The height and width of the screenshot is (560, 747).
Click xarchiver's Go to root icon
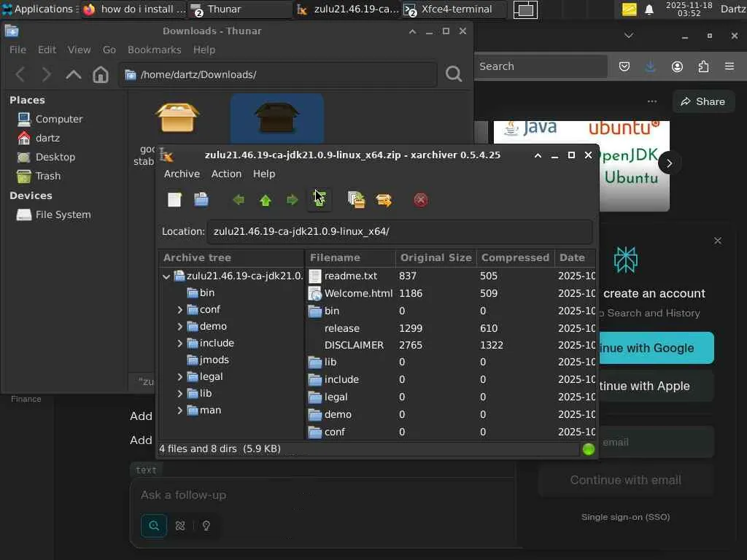click(x=320, y=200)
